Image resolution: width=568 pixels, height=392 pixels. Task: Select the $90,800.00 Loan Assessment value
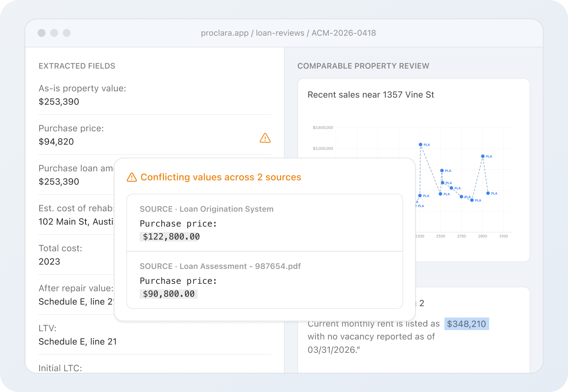(169, 294)
